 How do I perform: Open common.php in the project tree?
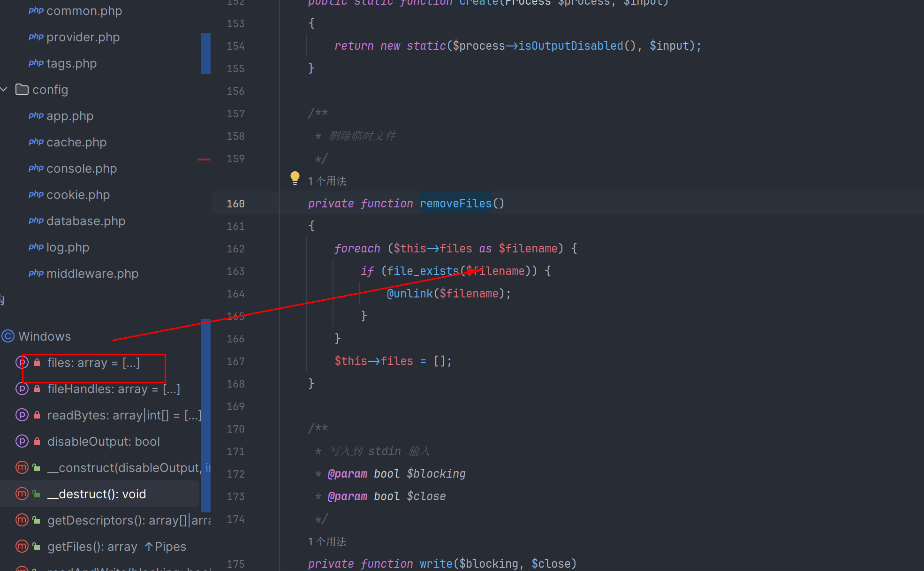coord(84,11)
